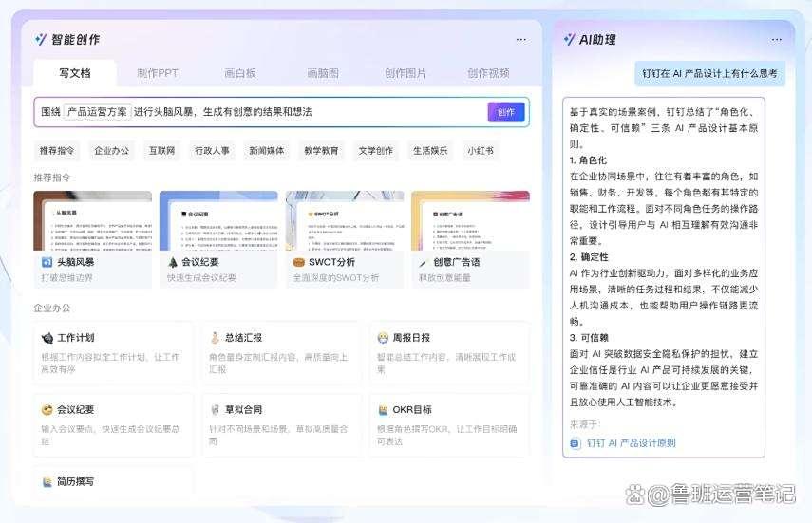The image size is (812, 523).
Task: Select the 互联网 category chip
Action: [x=162, y=151]
